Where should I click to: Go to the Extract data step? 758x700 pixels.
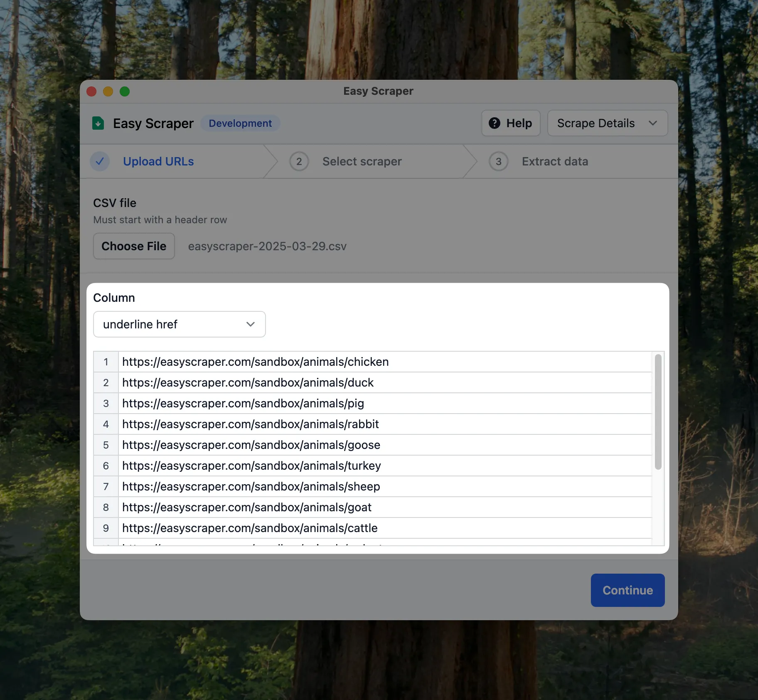[x=554, y=162]
